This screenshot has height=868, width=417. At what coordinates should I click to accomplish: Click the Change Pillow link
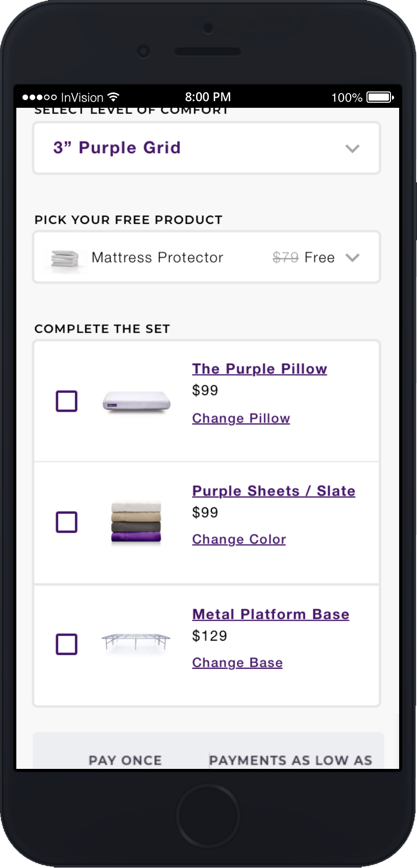tap(241, 418)
